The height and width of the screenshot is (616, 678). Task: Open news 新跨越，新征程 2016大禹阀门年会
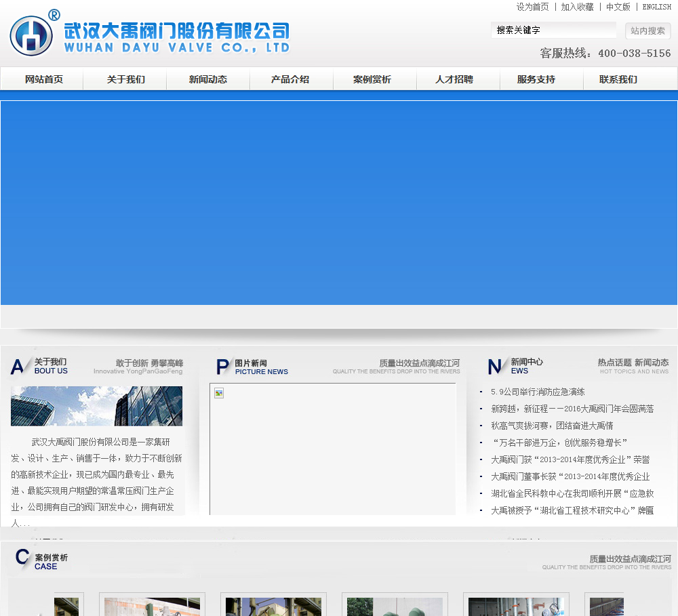click(x=572, y=409)
